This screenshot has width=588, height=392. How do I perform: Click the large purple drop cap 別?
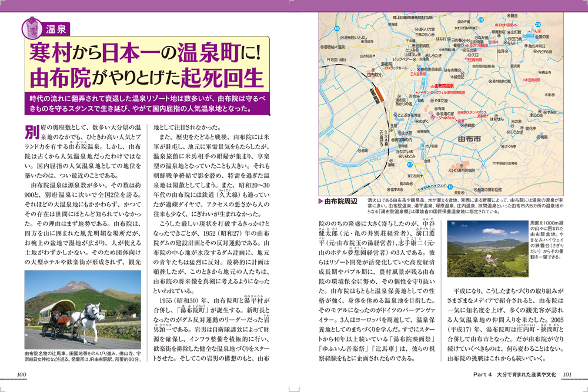[32, 132]
